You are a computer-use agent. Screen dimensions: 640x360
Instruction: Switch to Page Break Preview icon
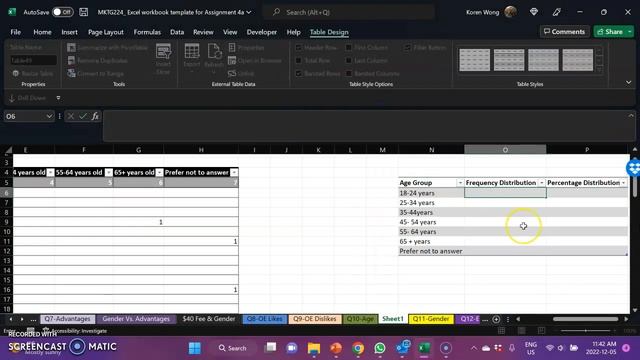[x=541, y=331]
